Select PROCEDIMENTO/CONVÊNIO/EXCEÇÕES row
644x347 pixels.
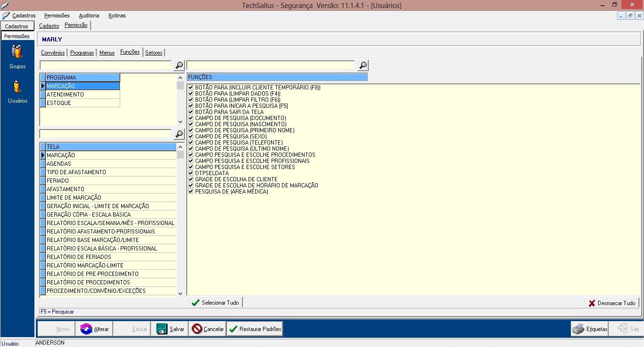point(111,291)
